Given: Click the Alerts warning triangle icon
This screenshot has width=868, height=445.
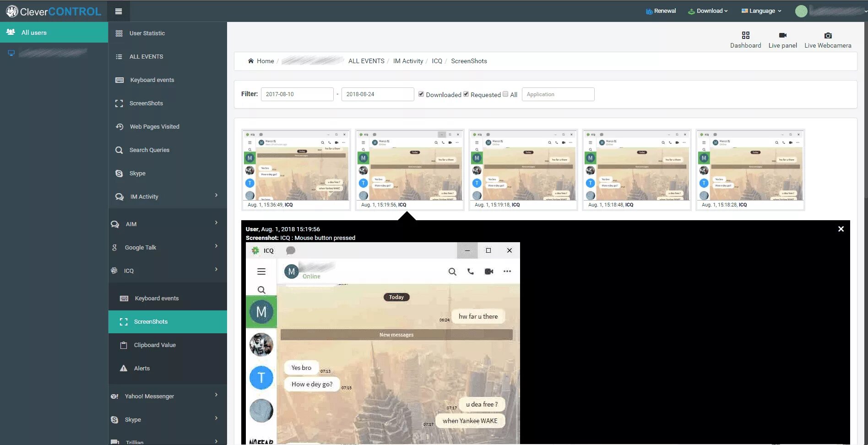Looking at the screenshot, I should [x=124, y=369].
